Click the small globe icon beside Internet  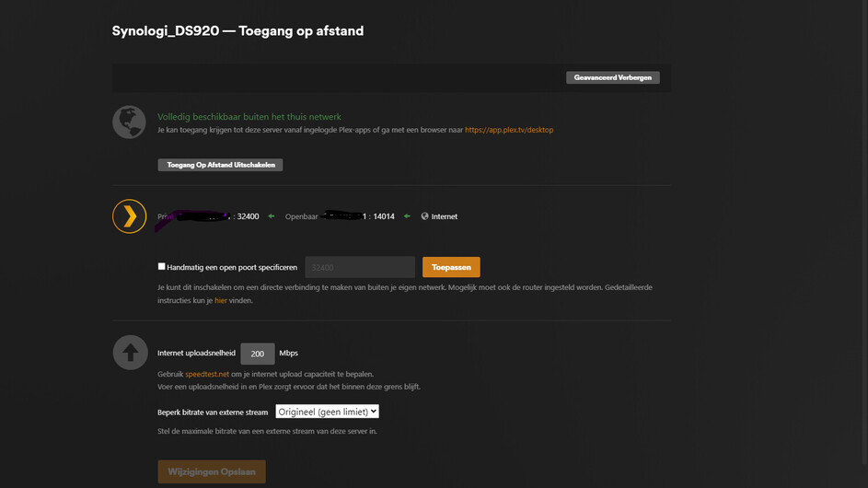click(424, 216)
